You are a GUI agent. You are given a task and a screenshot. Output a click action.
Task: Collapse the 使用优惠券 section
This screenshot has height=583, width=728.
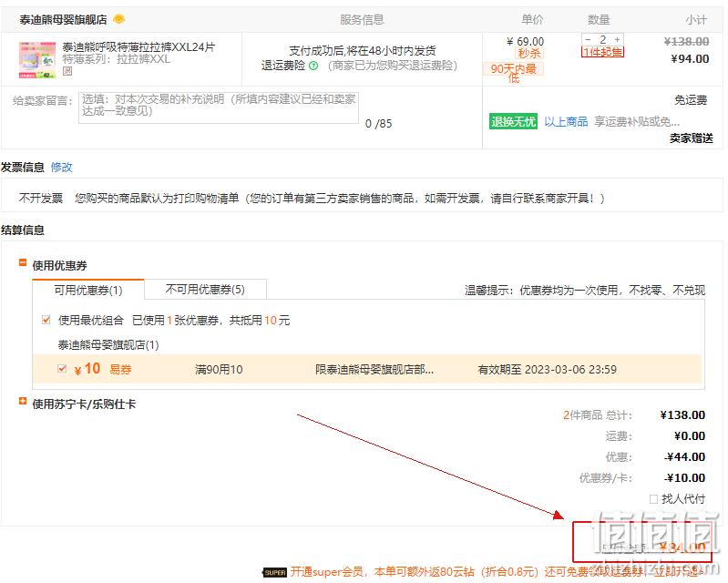tap(22, 262)
